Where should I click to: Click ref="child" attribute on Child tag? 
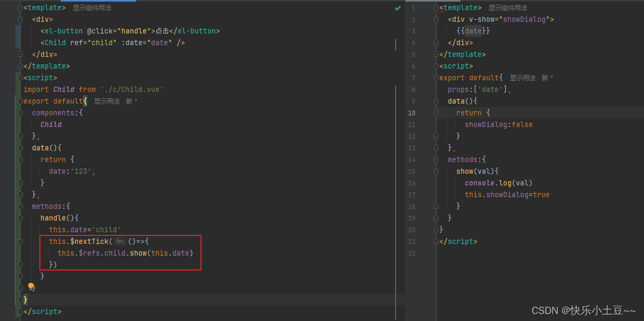94,43
